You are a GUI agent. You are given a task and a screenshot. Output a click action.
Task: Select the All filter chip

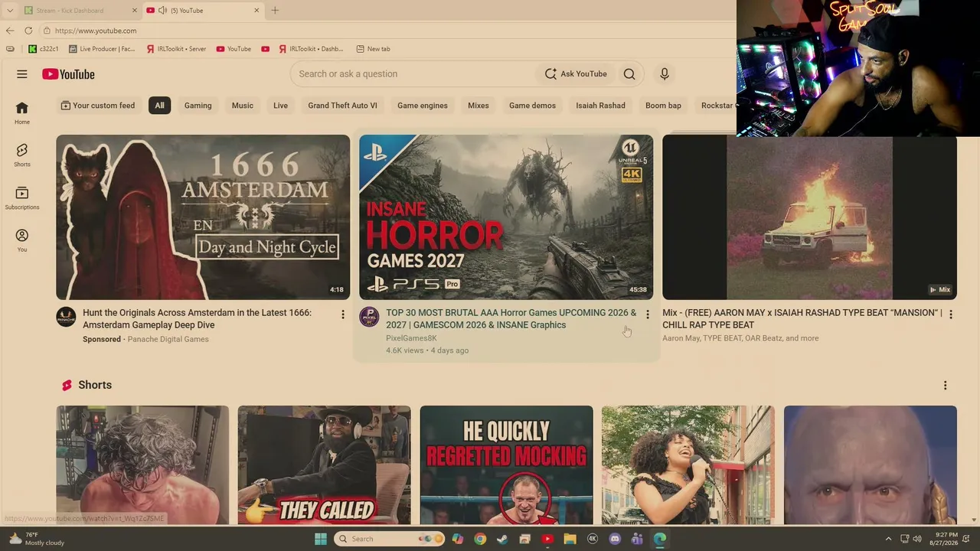[x=159, y=106]
